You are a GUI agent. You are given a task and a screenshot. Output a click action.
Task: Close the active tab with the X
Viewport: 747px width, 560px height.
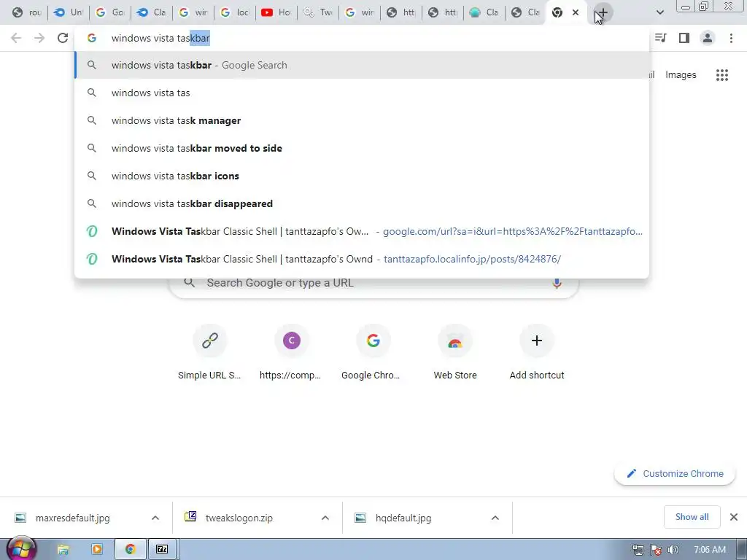[576, 12]
